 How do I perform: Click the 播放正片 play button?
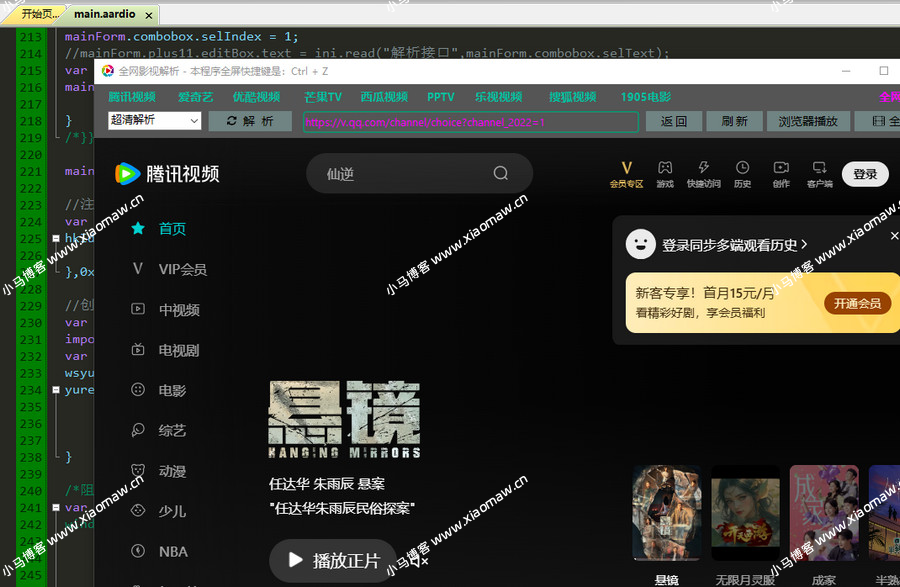point(335,560)
